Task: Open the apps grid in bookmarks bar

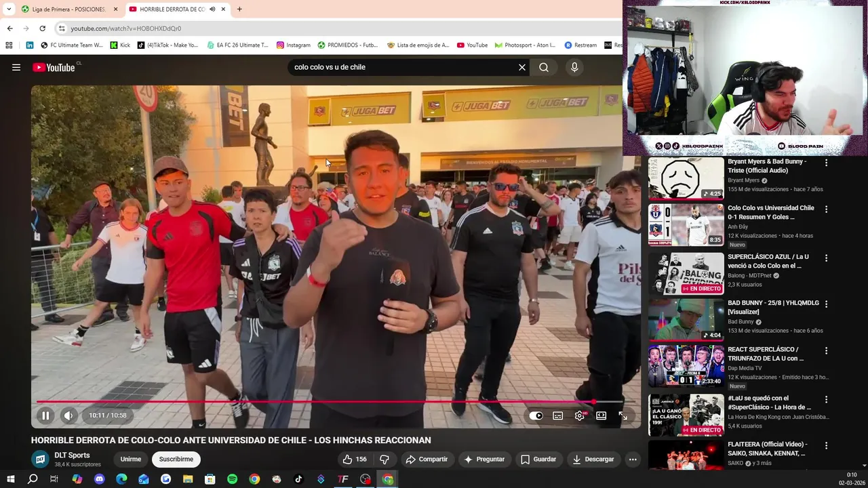Action: click(x=9, y=45)
